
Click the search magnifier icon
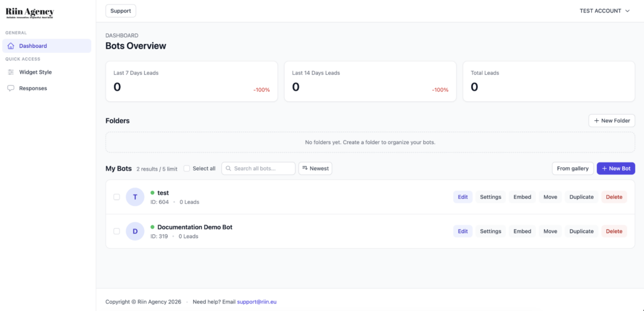point(228,169)
